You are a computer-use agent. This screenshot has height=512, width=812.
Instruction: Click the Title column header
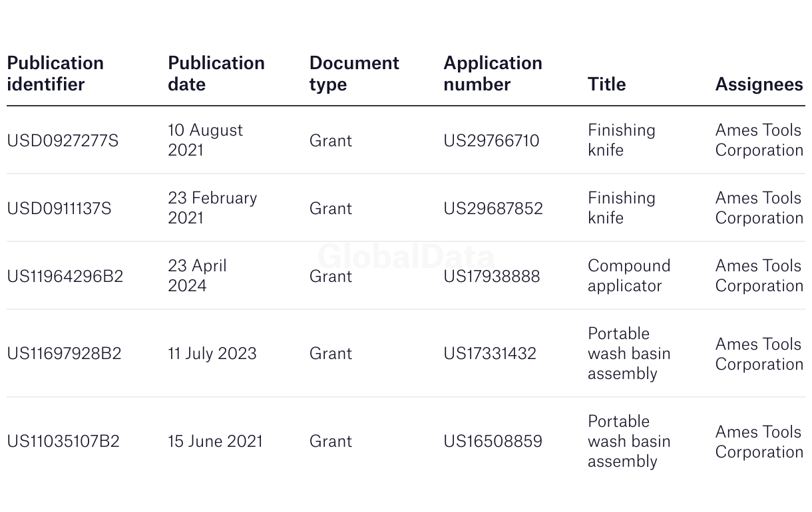pos(606,84)
